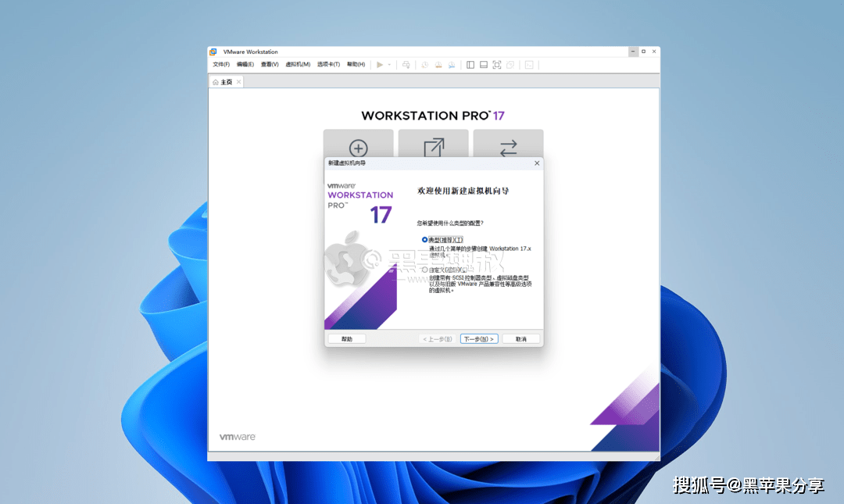This screenshot has width=844, height=504.
Task: Click the WORKSTATION PRO 17 heading in main window
Action: pyautogui.click(x=433, y=116)
